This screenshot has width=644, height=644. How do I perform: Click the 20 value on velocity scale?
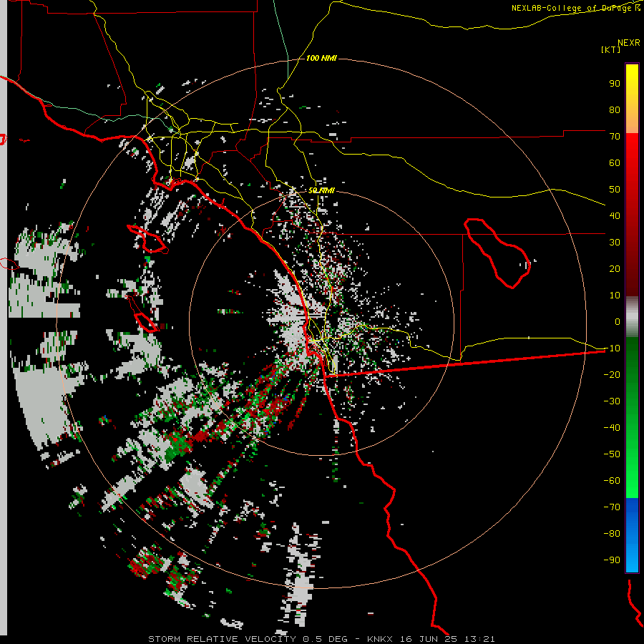pos(615,268)
